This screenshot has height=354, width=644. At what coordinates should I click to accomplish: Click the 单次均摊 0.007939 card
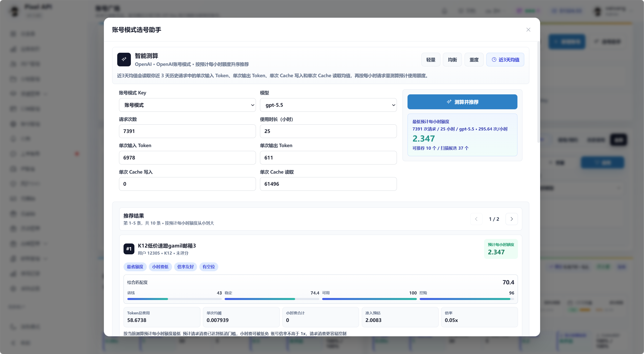pos(241,317)
